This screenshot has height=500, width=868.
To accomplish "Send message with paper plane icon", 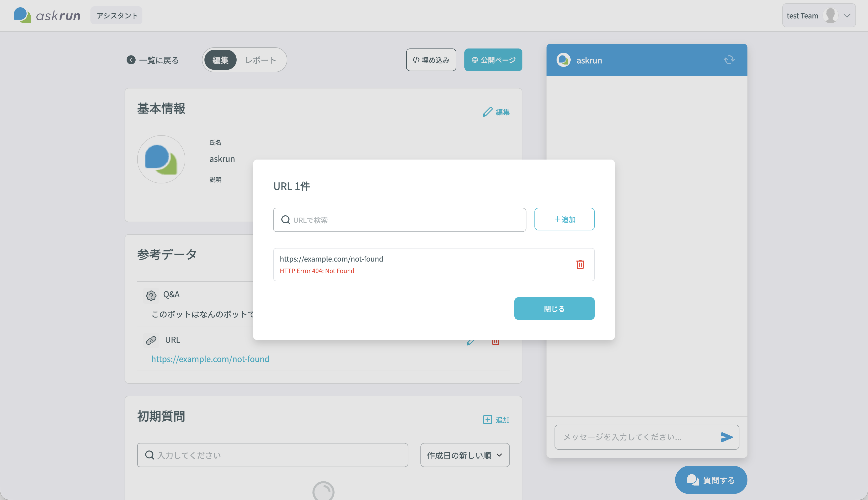I will tap(727, 437).
